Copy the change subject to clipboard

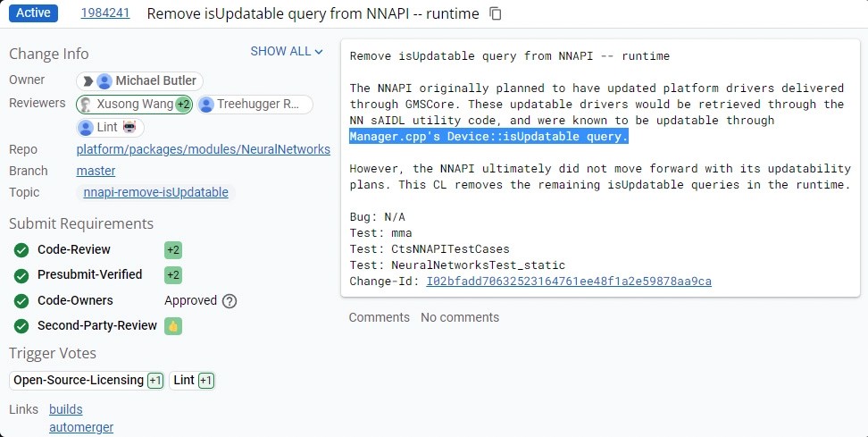497,14
